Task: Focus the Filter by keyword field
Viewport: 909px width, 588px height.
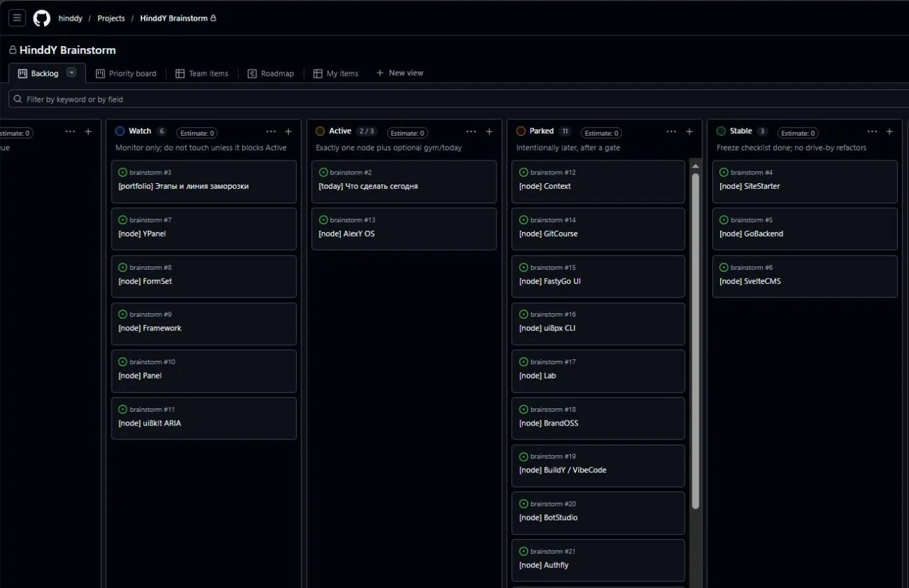Action: 458,99
